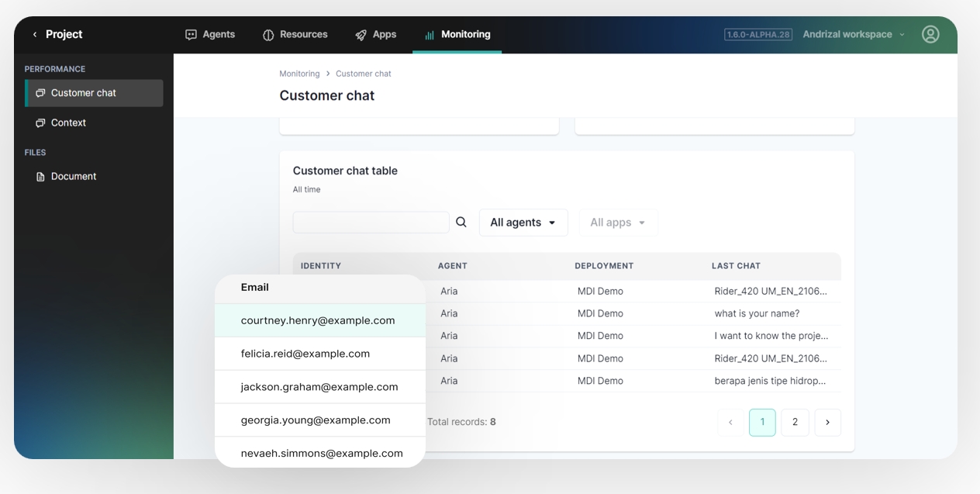Select jackson.graham@example.com email row

tap(319, 387)
